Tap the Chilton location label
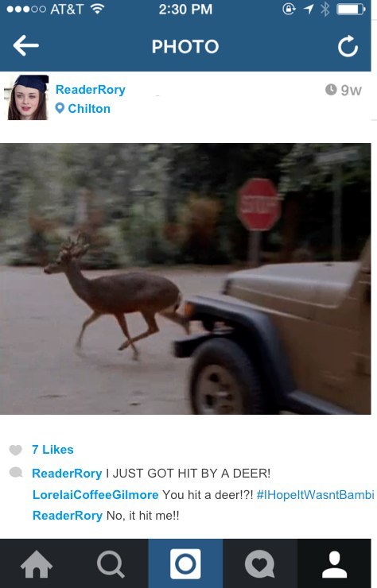Viewport: 377px width, 588px height. [89, 108]
